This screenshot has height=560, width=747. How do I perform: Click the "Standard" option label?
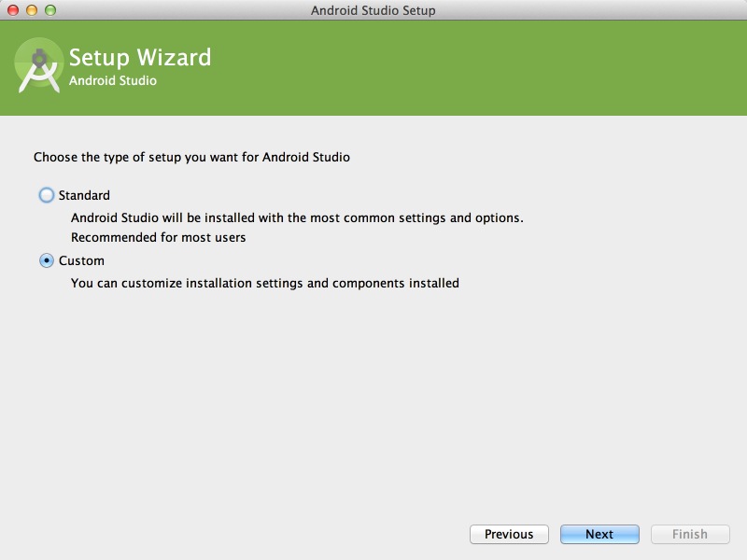coord(84,196)
